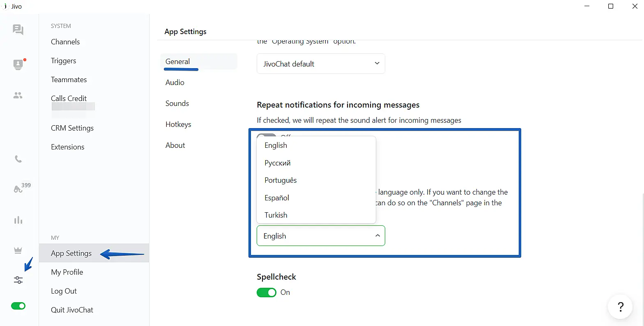Image resolution: width=644 pixels, height=326 pixels.
Task: Collapse the English language dropdown
Action: pos(321,236)
